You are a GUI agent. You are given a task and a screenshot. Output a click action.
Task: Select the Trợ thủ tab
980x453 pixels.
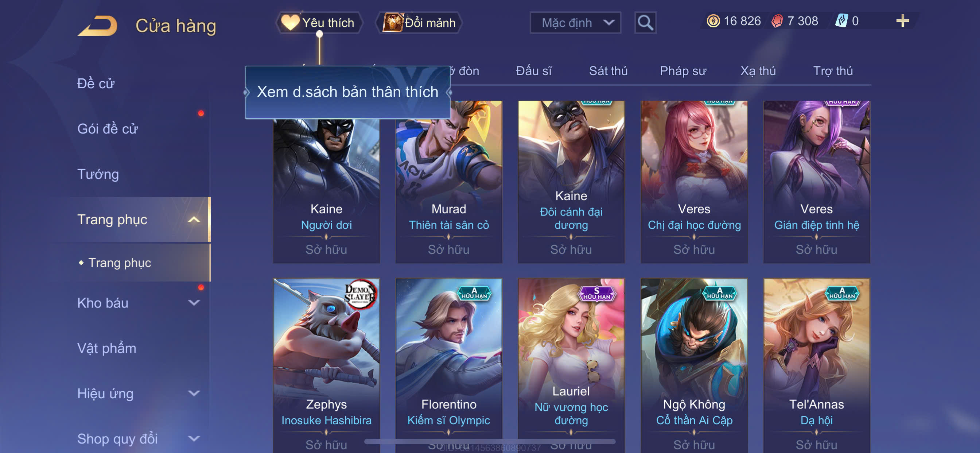tap(832, 71)
